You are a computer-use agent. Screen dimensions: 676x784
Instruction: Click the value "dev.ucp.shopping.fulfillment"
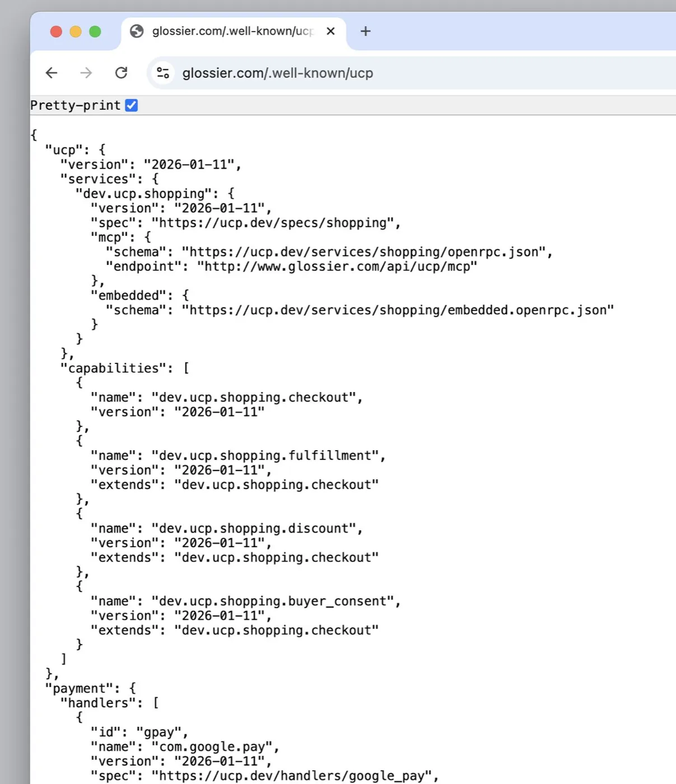(x=265, y=455)
